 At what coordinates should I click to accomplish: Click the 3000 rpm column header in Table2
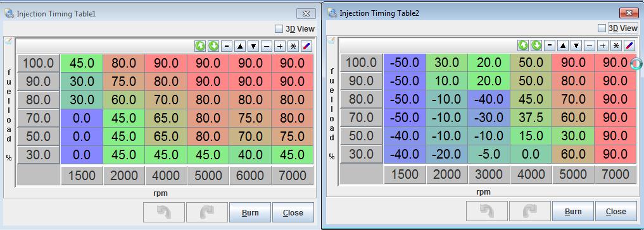coord(488,174)
